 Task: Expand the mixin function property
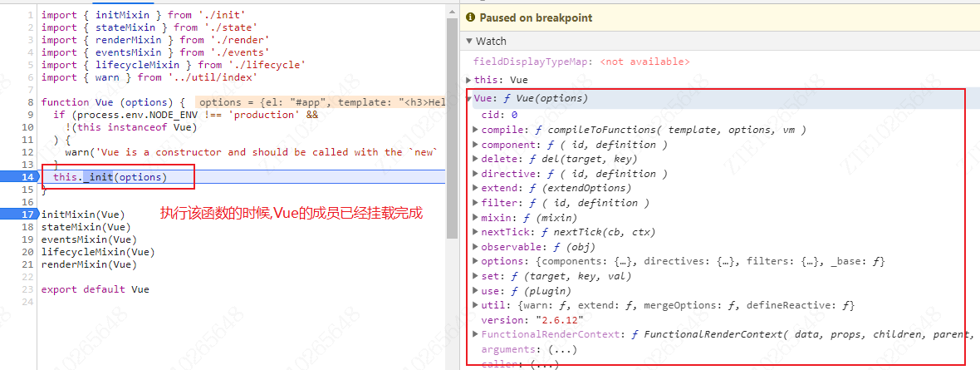point(476,218)
